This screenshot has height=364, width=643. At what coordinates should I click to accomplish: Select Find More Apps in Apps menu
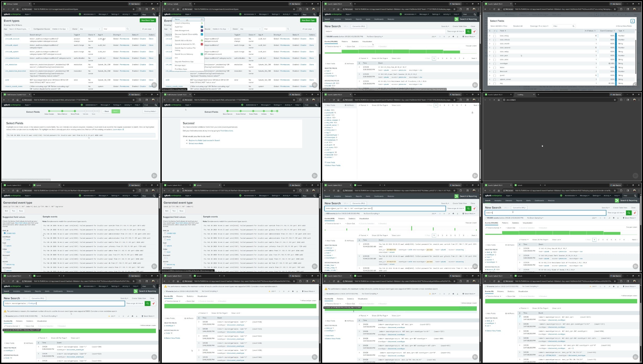[181, 69]
